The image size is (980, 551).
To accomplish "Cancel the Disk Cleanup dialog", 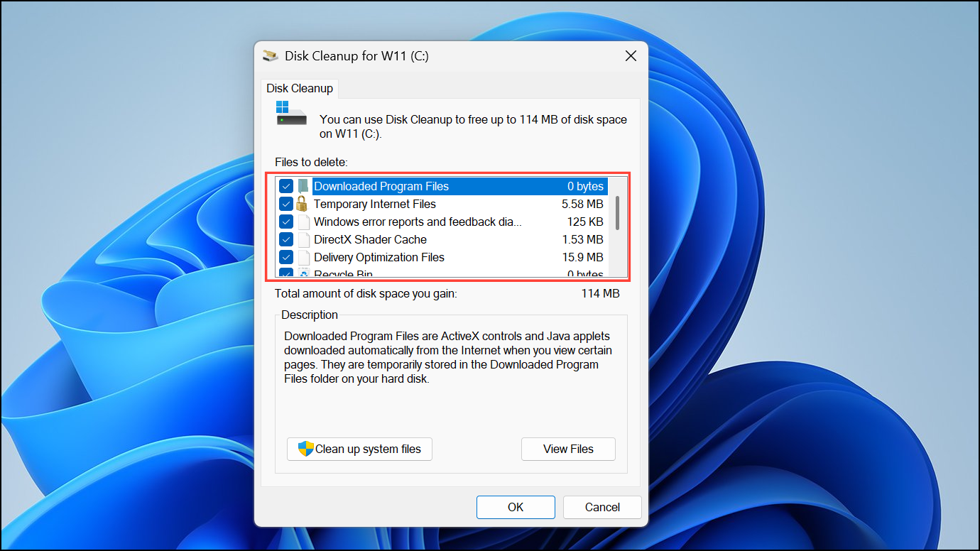I will (602, 507).
